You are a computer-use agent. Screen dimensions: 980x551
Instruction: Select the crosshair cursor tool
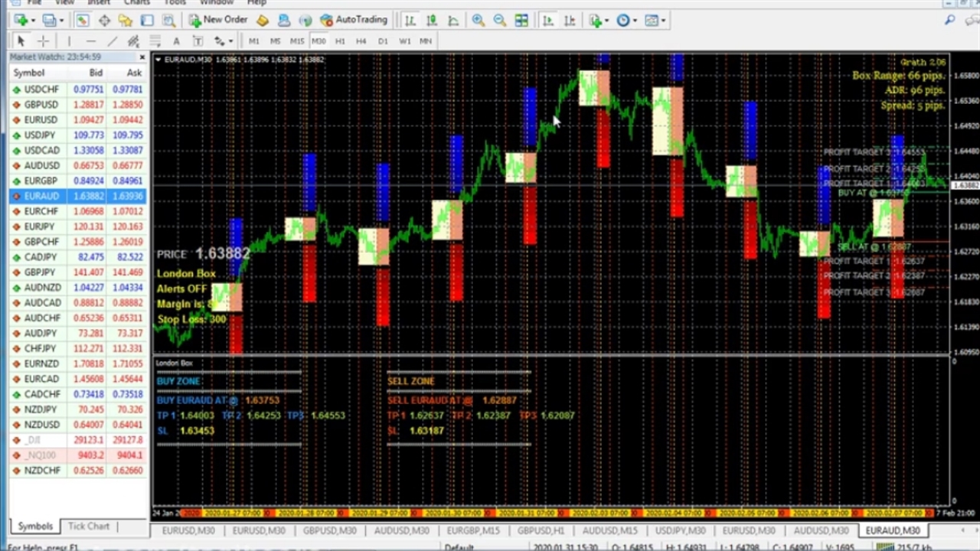43,41
